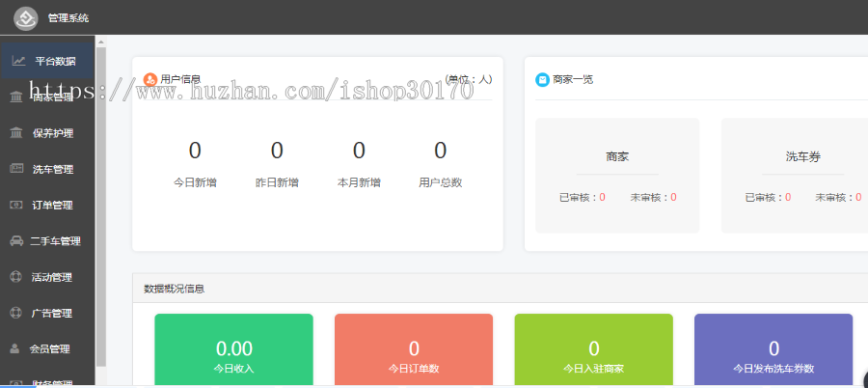Click the line chart icon beside 平台数据
The image size is (868, 388).
point(17,61)
